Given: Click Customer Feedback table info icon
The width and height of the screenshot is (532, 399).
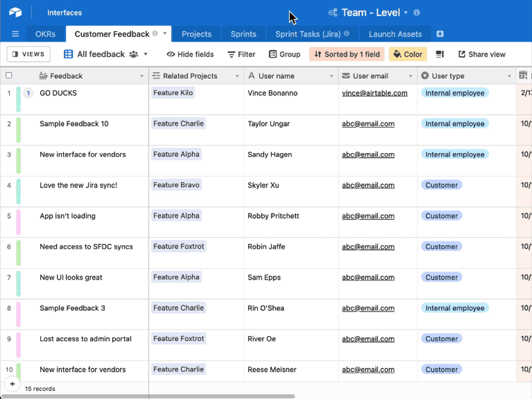Looking at the screenshot, I should point(155,34).
